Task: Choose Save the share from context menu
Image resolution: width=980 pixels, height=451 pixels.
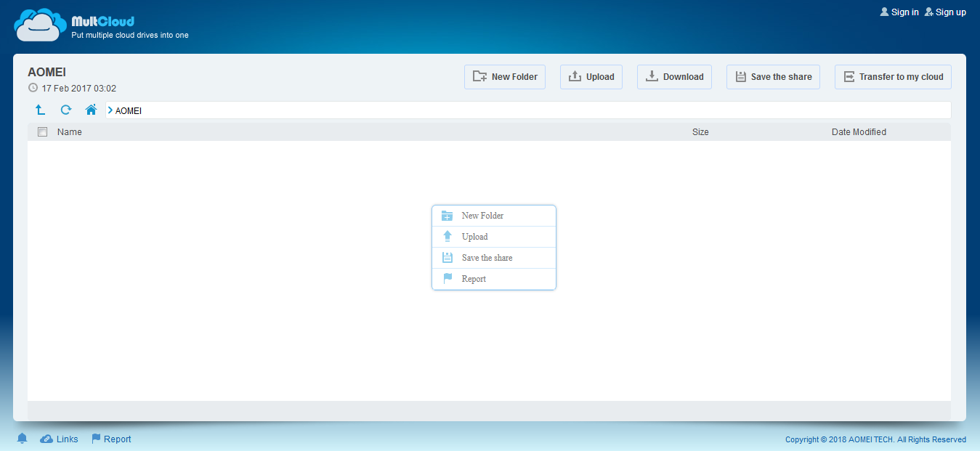Action: [x=494, y=258]
